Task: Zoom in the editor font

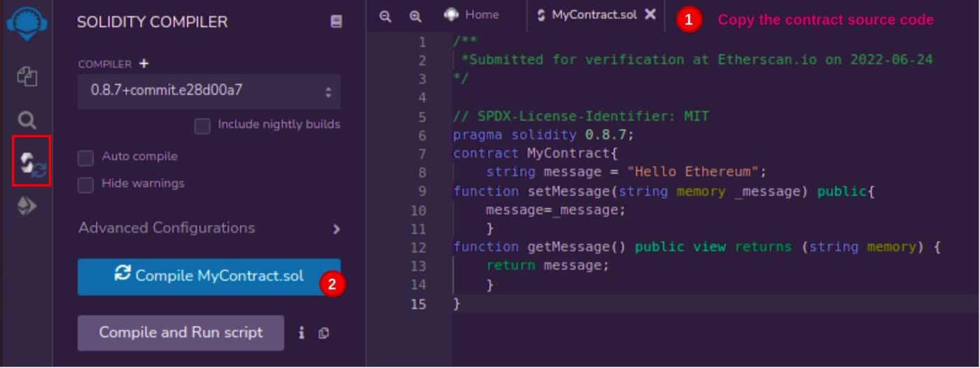Action: (415, 16)
